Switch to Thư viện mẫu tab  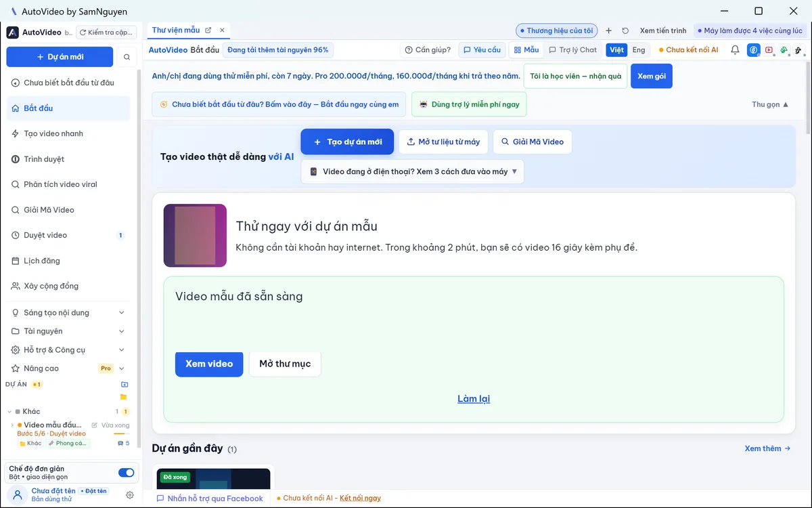tap(176, 30)
